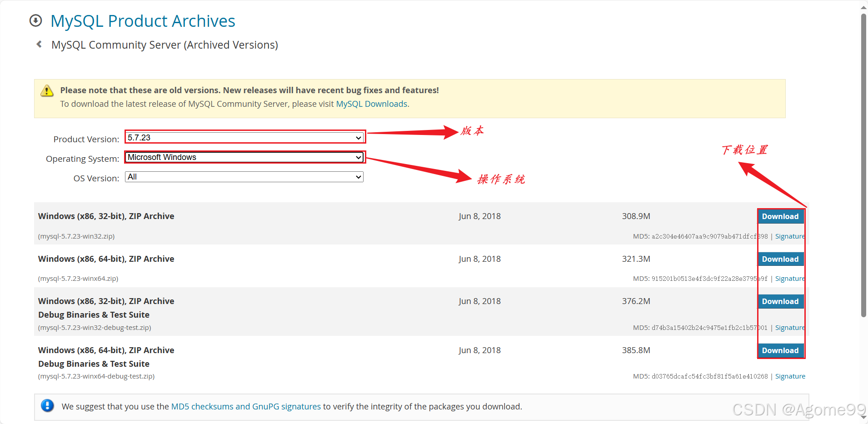
Task: Click Signature link for mysql-5.7.23-winx64-debug-test.zip
Action: 790,376
